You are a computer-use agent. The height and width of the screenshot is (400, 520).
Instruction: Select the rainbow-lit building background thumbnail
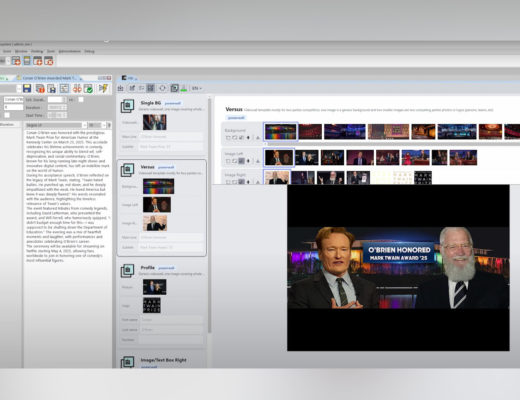pos(280,132)
